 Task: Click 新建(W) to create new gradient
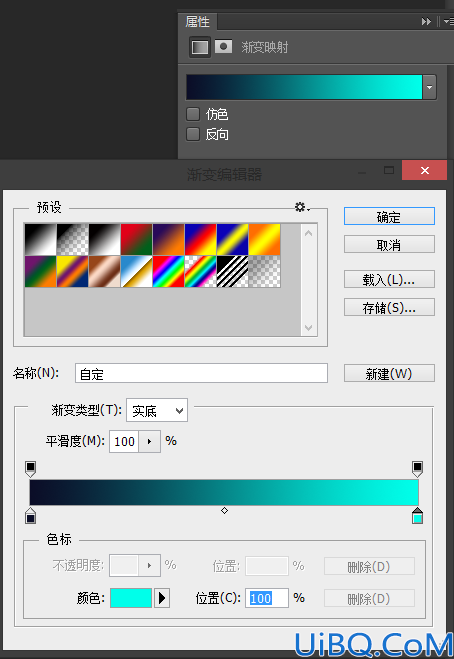point(389,373)
